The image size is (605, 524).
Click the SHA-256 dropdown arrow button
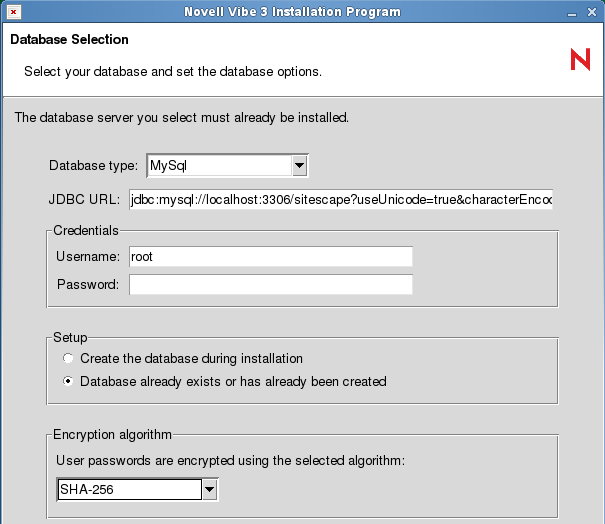click(x=209, y=490)
